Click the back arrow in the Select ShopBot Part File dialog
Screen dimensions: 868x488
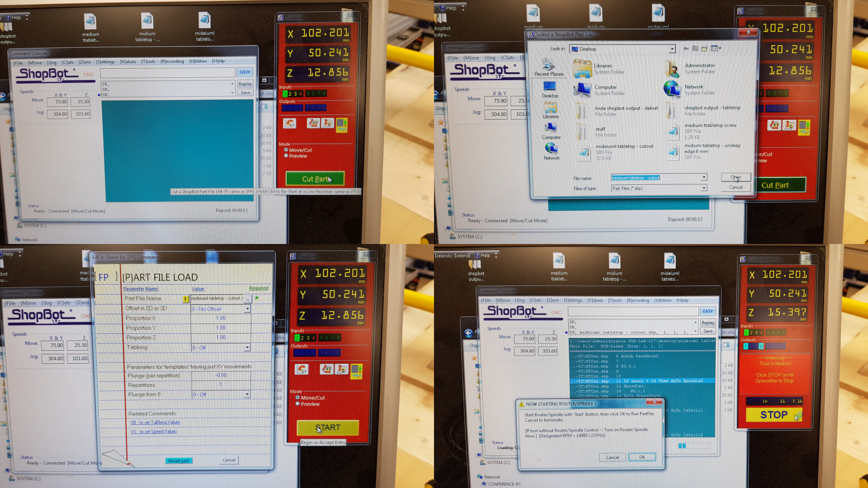(x=686, y=48)
